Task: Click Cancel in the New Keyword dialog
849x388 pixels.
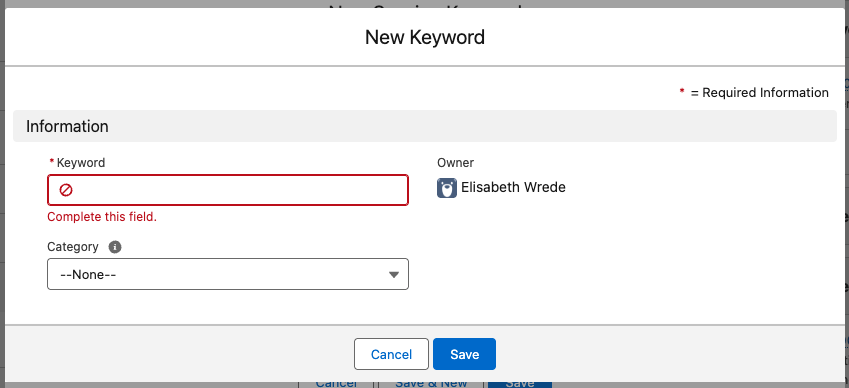Action: [391, 354]
